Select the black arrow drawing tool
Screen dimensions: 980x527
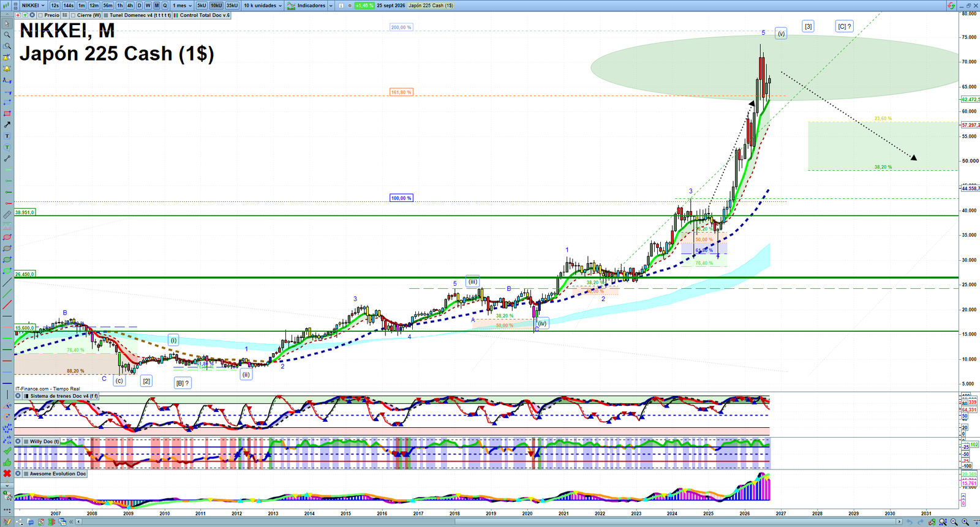7,125
